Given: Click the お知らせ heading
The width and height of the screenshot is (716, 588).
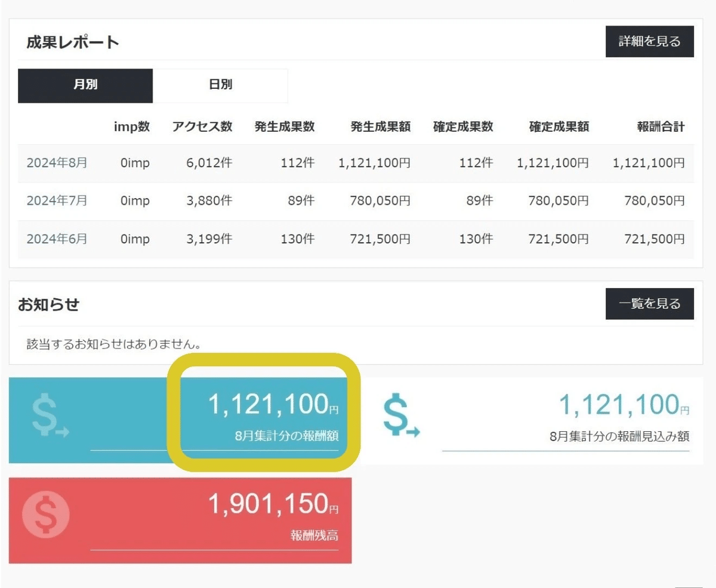Looking at the screenshot, I should pyautogui.click(x=48, y=304).
